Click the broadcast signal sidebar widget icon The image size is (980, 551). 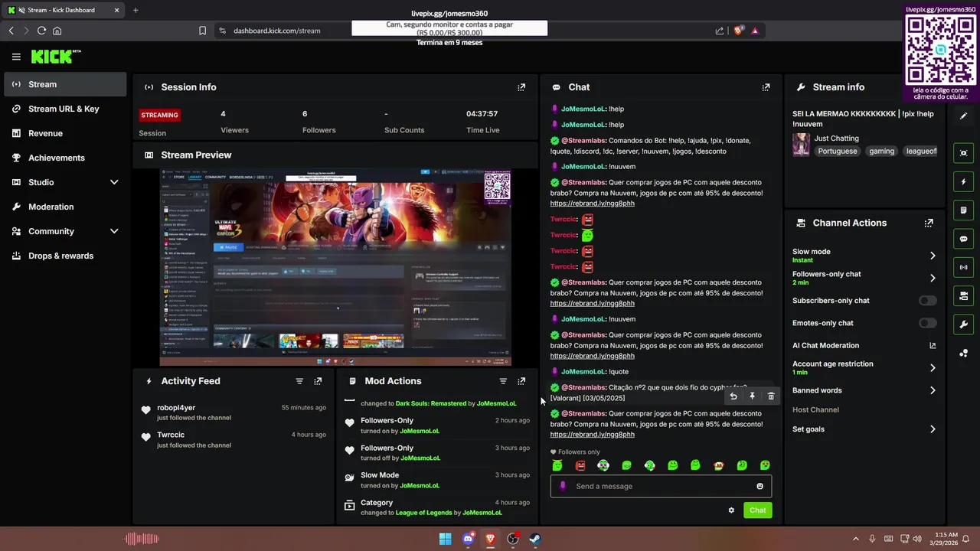[x=963, y=267]
